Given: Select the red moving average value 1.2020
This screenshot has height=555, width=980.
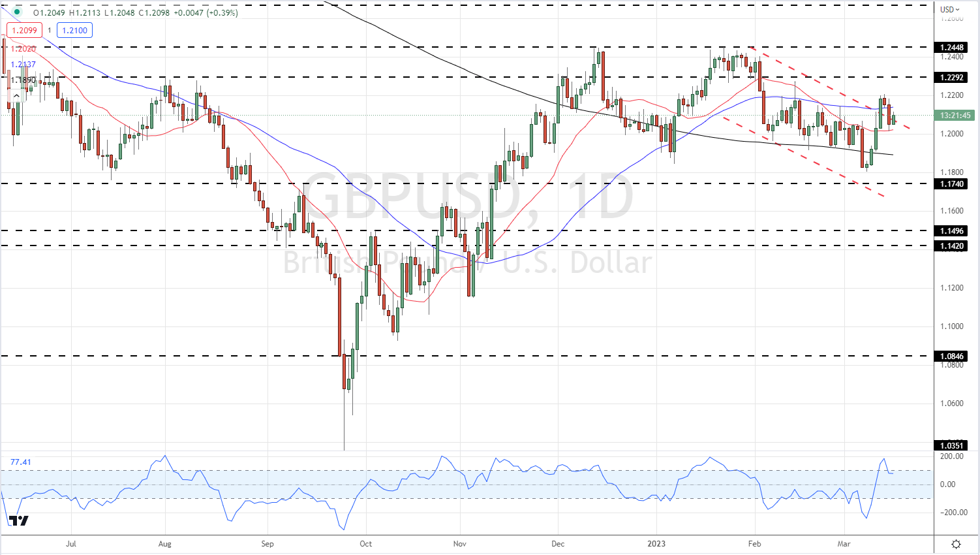Looking at the screenshot, I should pos(23,49).
